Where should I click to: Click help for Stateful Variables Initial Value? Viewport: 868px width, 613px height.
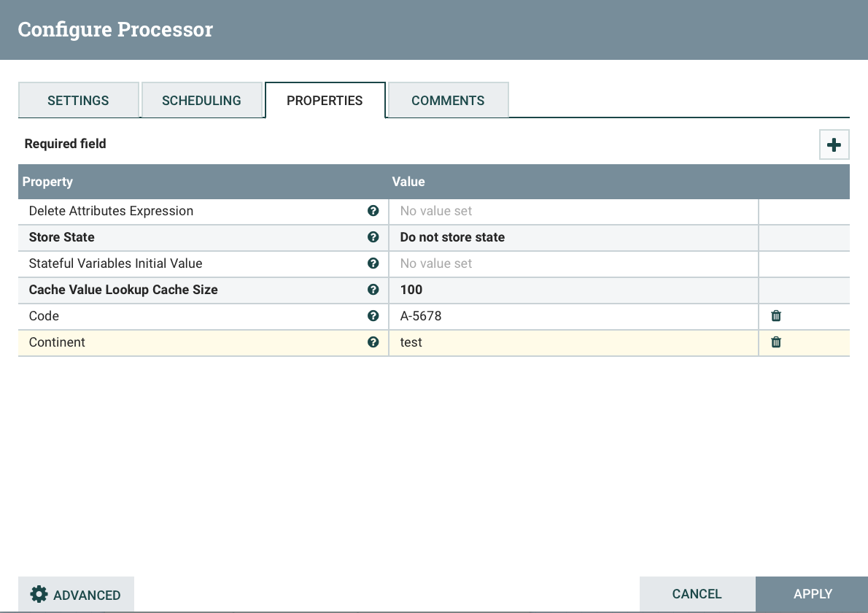tap(373, 263)
